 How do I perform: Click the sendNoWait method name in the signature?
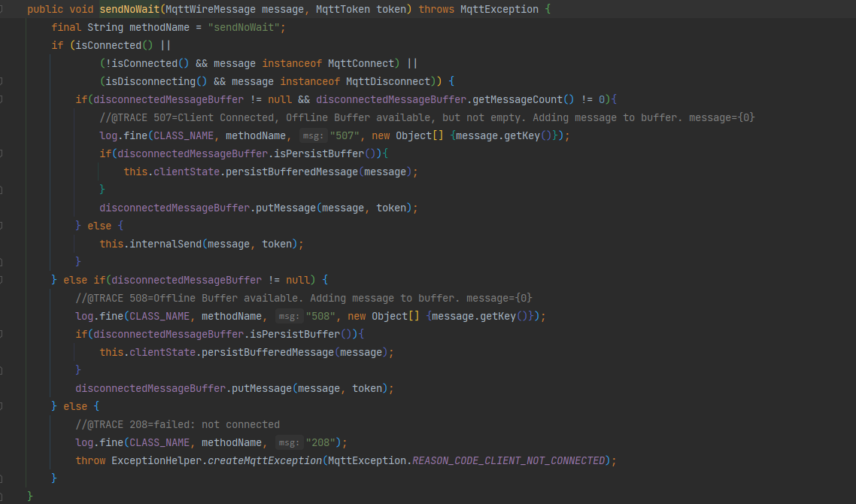point(129,9)
